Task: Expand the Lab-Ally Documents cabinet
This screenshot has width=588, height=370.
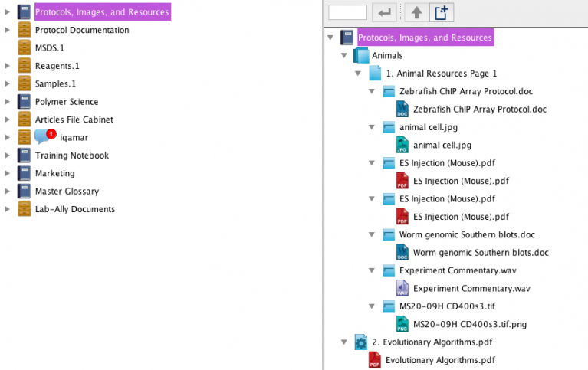Action: pyautogui.click(x=8, y=209)
